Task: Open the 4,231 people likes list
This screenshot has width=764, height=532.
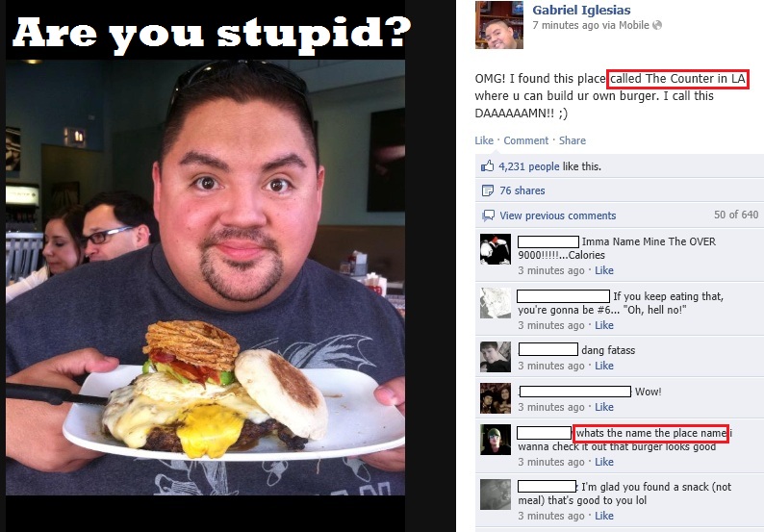Action: coord(528,166)
